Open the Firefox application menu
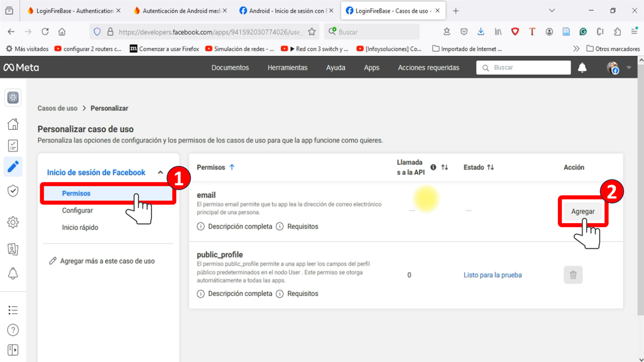 (x=634, y=32)
